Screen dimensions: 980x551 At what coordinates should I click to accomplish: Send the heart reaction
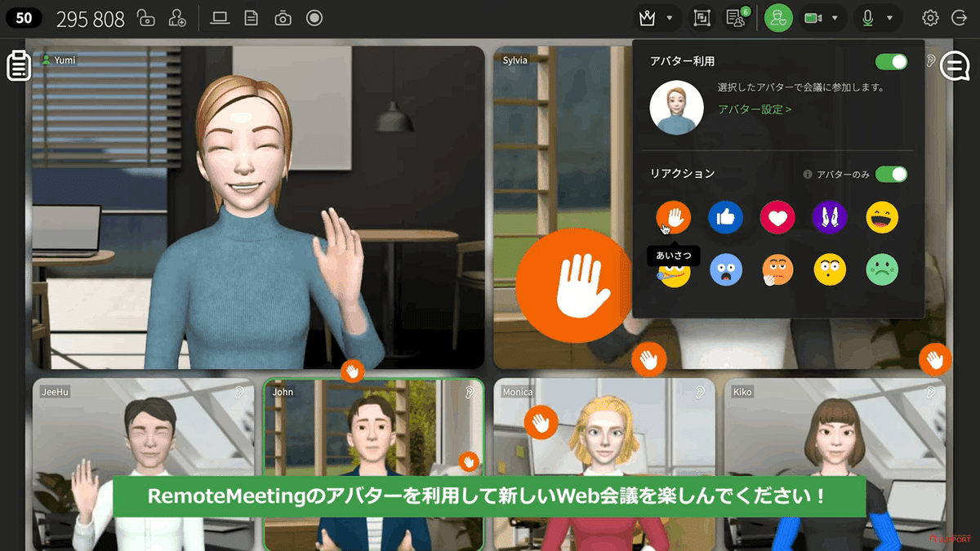pyautogui.click(x=777, y=217)
